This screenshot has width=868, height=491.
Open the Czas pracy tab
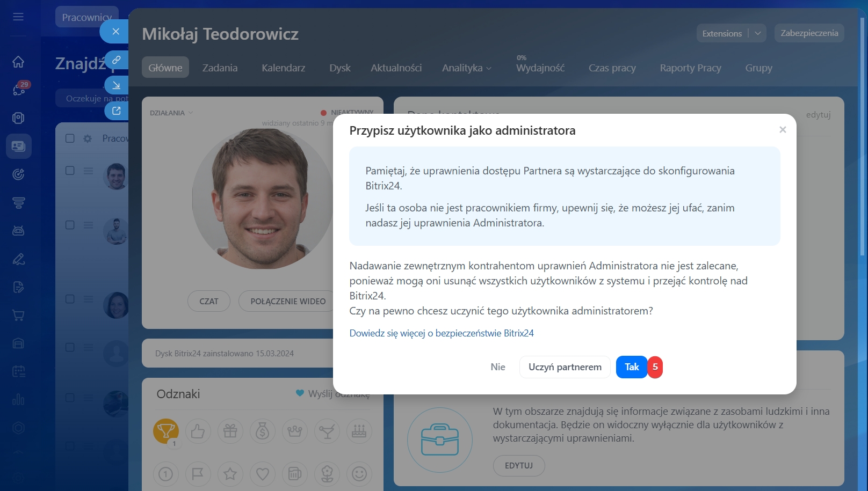pyautogui.click(x=612, y=68)
